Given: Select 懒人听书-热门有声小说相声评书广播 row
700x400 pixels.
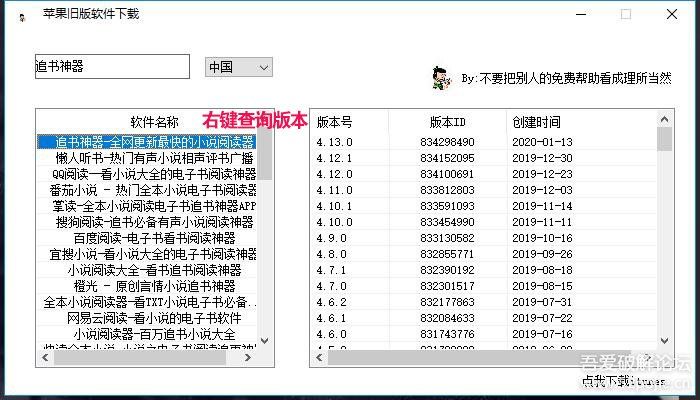Looking at the screenshot, I should (x=147, y=158).
